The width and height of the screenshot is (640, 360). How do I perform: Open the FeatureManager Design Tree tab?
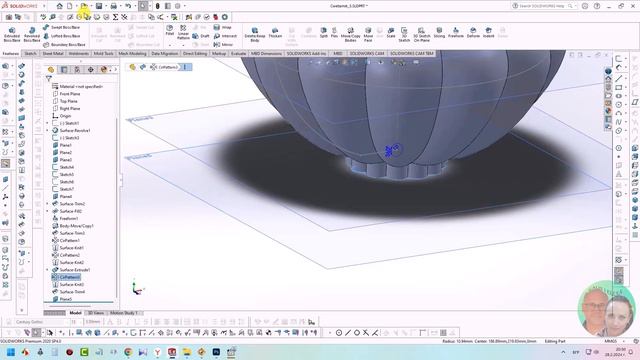click(x=51, y=70)
